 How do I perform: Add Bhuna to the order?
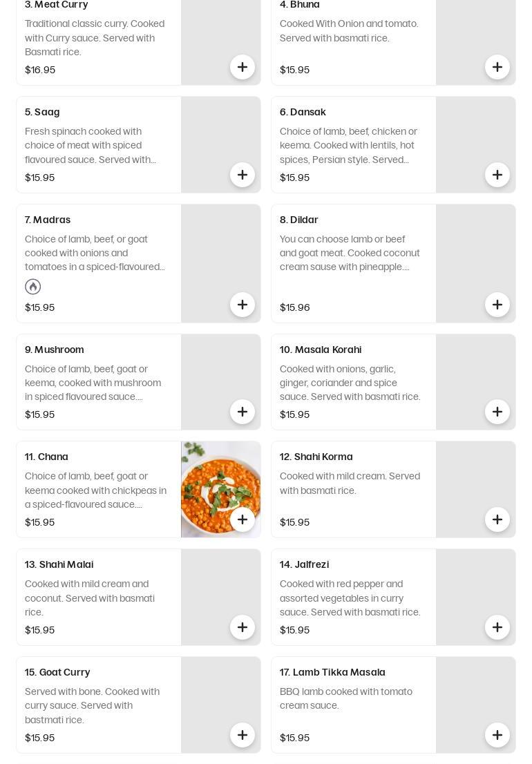497,67
